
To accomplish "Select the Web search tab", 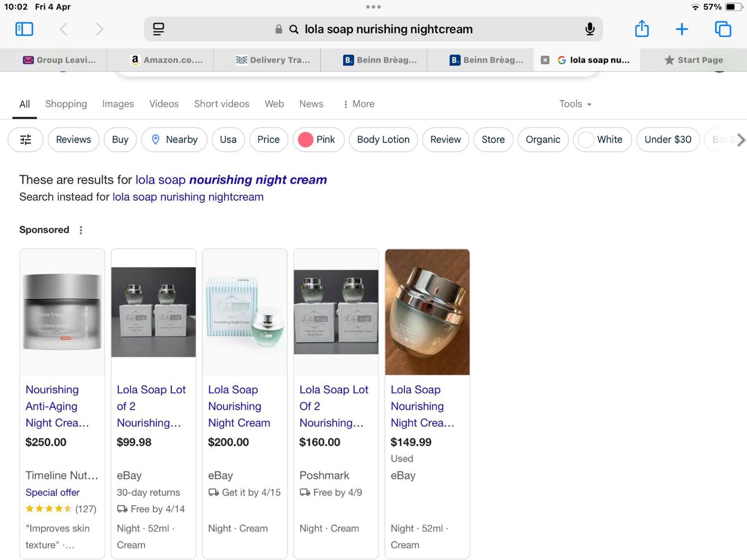I will 274,104.
